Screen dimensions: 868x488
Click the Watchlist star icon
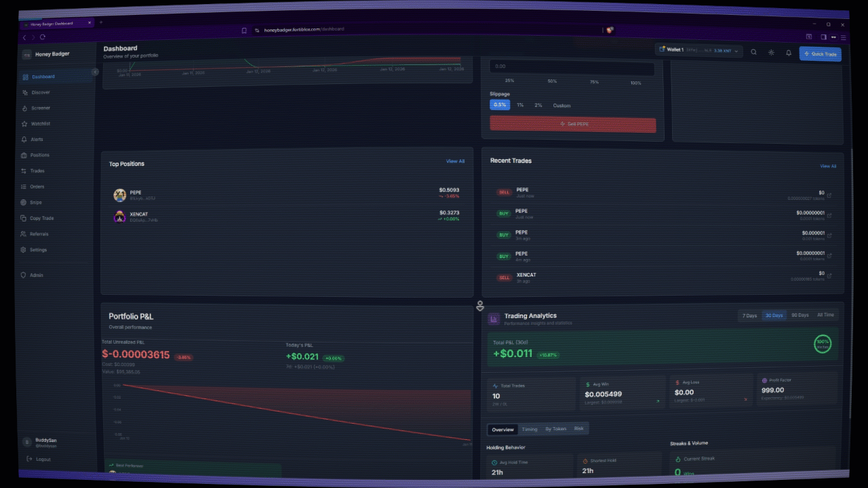[26, 123]
